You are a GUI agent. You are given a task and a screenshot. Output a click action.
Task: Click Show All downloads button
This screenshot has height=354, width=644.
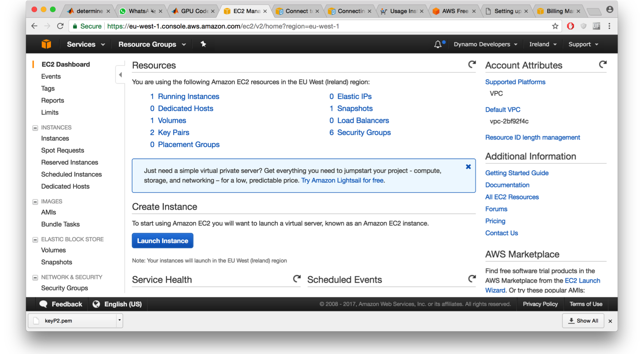[583, 321]
